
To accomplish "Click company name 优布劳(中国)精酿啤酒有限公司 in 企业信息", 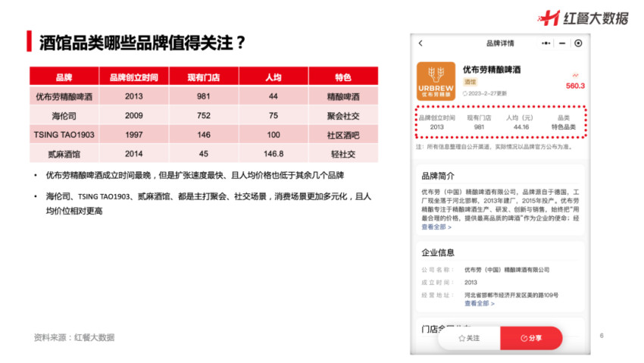I will [x=507, y=270].
